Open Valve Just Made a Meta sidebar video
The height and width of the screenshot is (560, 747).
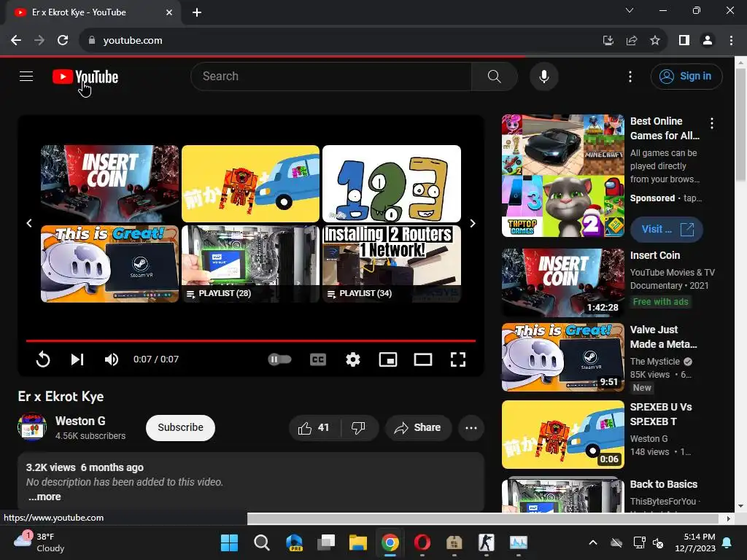(x=562, y=357)
